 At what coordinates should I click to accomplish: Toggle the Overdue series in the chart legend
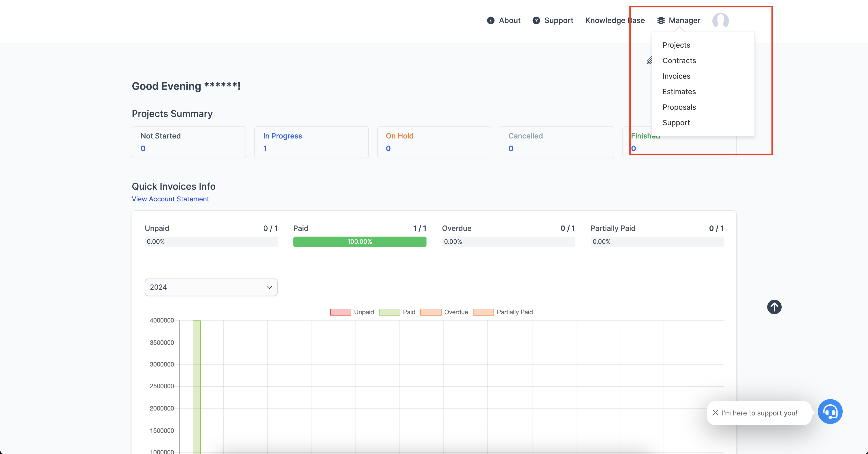431,312
